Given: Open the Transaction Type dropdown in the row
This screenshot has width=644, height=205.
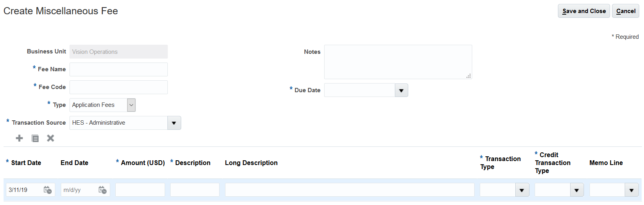Looking at the screenshot, I should point(522,190).
